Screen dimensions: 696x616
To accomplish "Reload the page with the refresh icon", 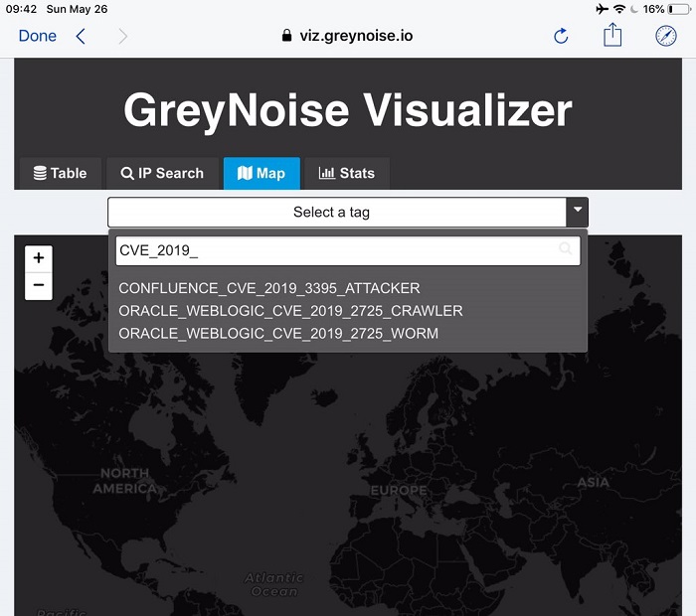I will point(561,36).
